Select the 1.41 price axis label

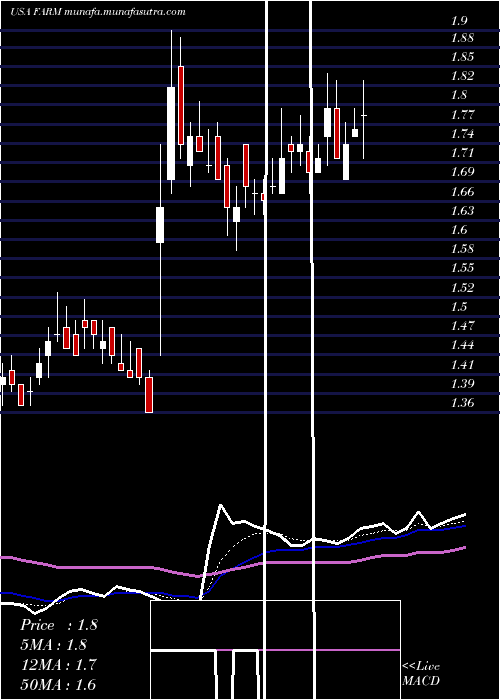pyautogui.click(x=462, y=364)
